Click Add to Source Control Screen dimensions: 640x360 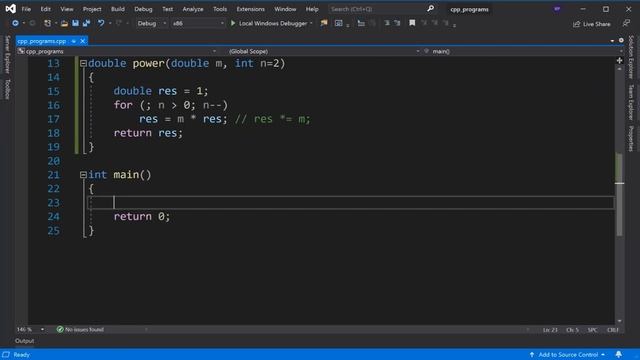click(x=567, y=354)
